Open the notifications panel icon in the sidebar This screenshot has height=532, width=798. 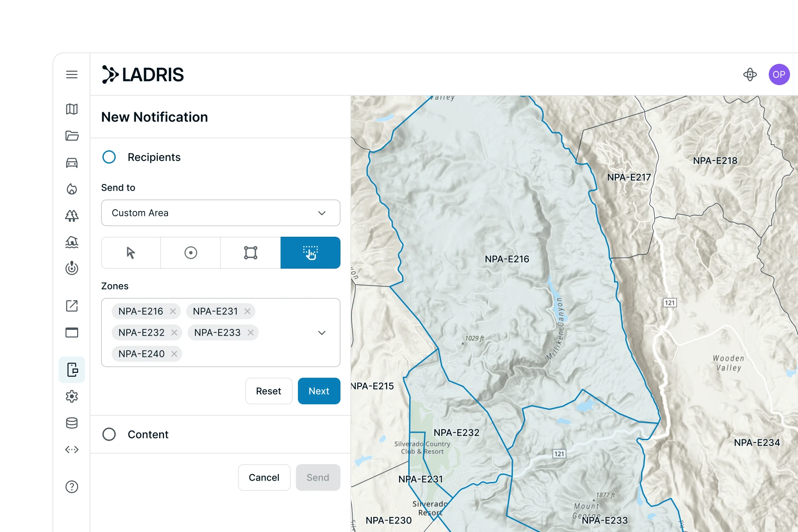tap(72, 369)
